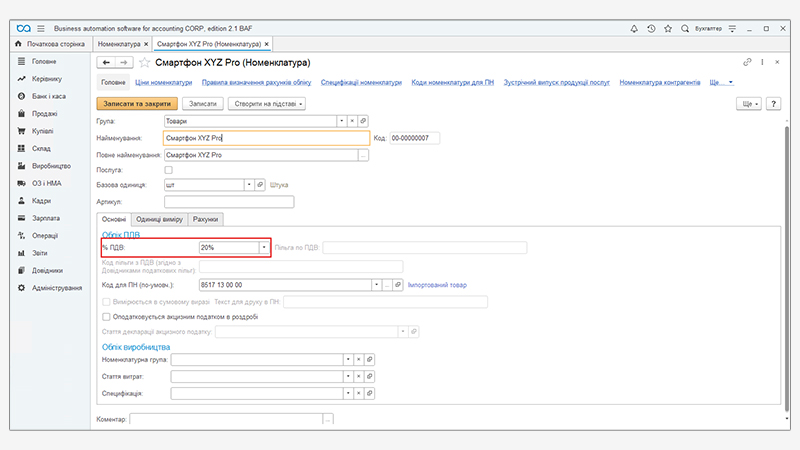This screenshot has width=800, height=450.
Task: Open the Група field's linked item icon
Action: pos(364,120)
